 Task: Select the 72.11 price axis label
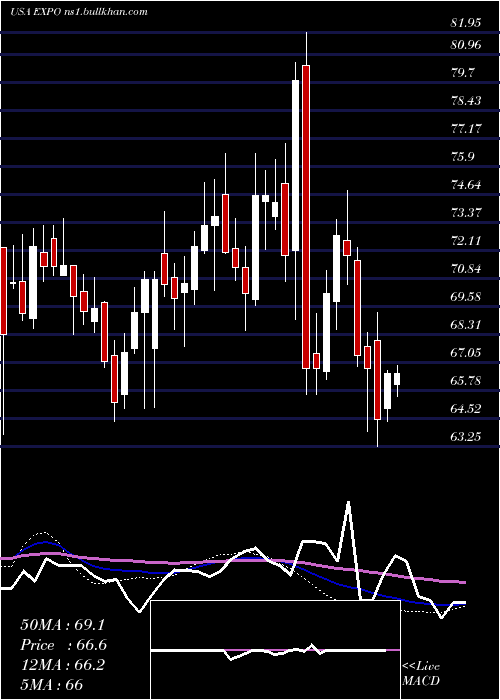466,241
